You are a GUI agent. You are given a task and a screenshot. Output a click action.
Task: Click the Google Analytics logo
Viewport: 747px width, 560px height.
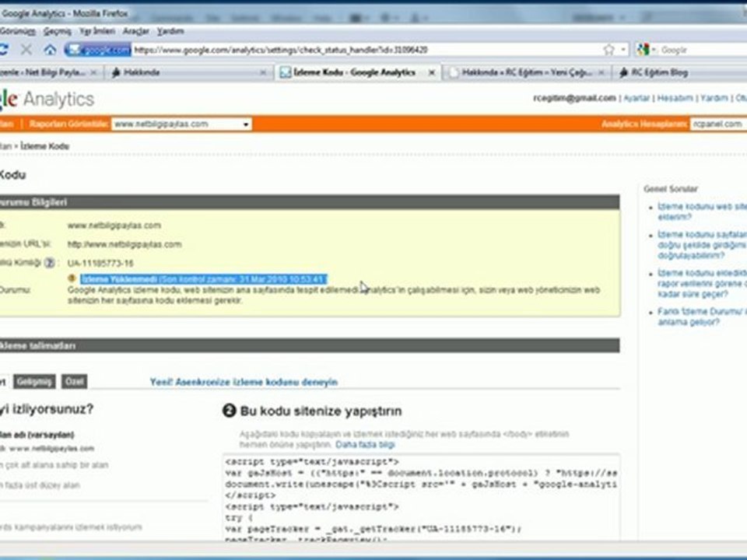47,99
